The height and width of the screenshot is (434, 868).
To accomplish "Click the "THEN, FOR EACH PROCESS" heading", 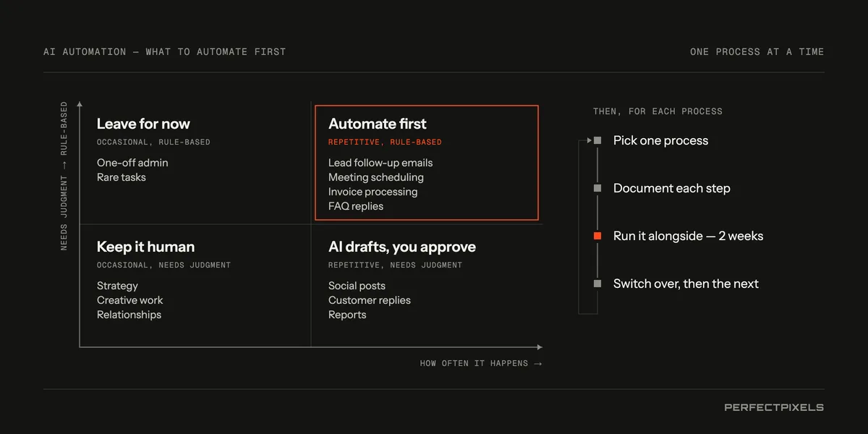I will pyautogui.click(x=658, y=111).
